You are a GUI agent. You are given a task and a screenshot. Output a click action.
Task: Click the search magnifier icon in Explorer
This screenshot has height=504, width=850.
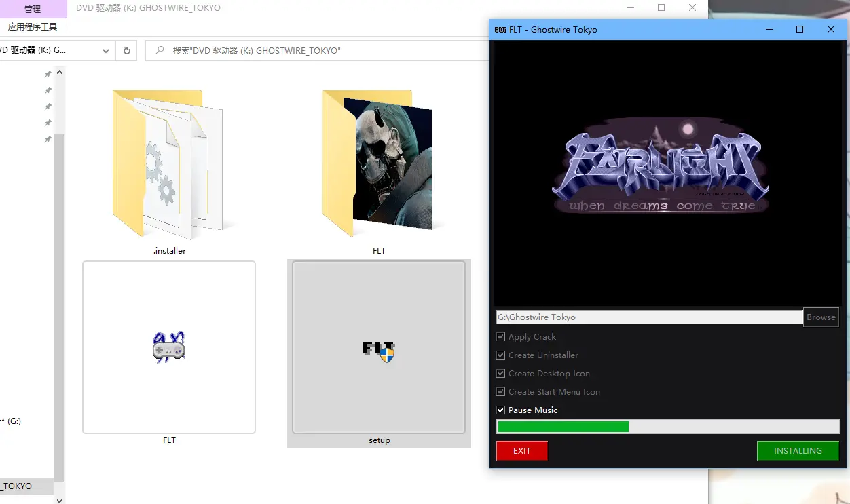160,50
